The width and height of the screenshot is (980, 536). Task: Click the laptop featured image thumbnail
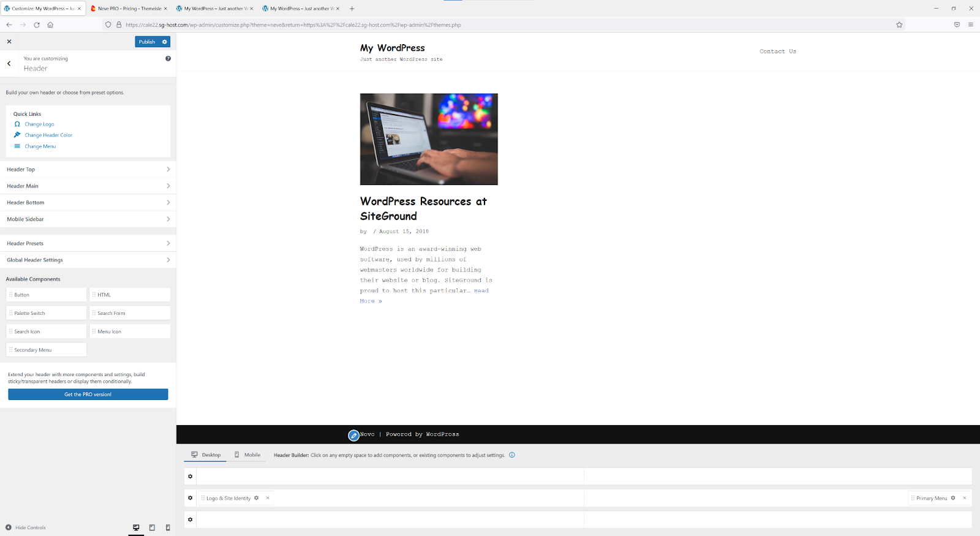coord(429,139)
